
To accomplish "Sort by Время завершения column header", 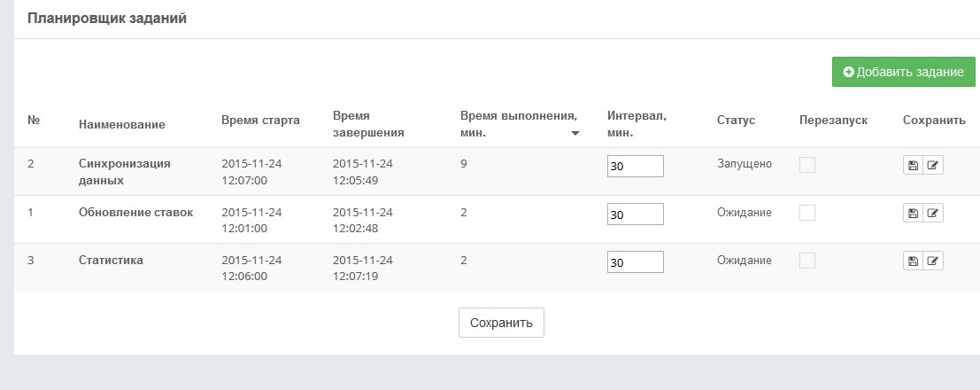I will point(368,125).
